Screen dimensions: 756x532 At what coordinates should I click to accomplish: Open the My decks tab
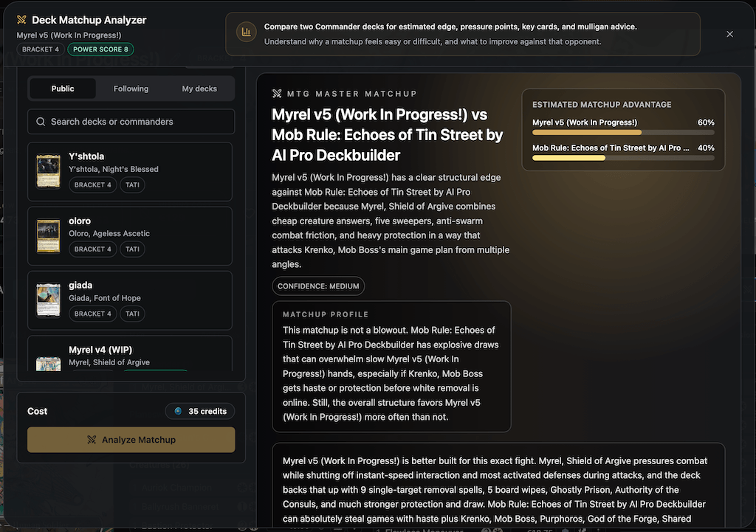[x=199, y=89]
